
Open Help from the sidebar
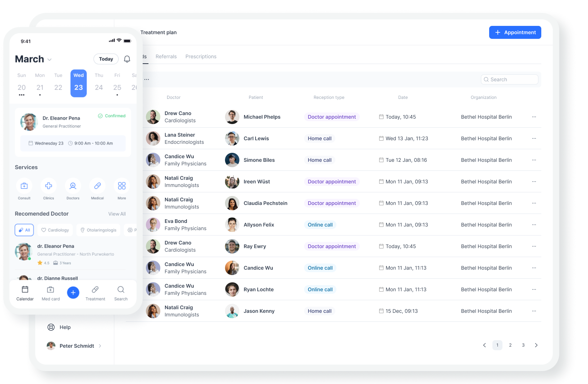click(59, 327)
